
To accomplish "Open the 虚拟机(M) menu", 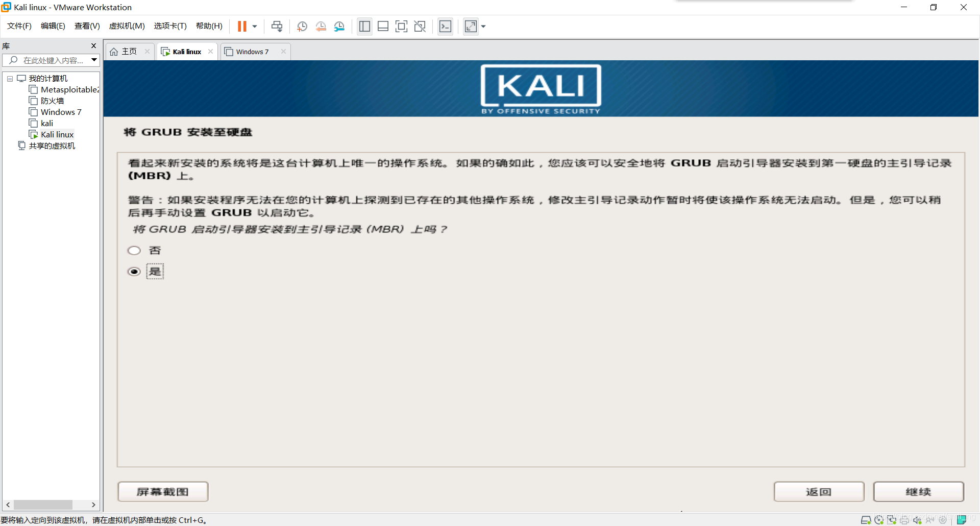I will point(127,26).
